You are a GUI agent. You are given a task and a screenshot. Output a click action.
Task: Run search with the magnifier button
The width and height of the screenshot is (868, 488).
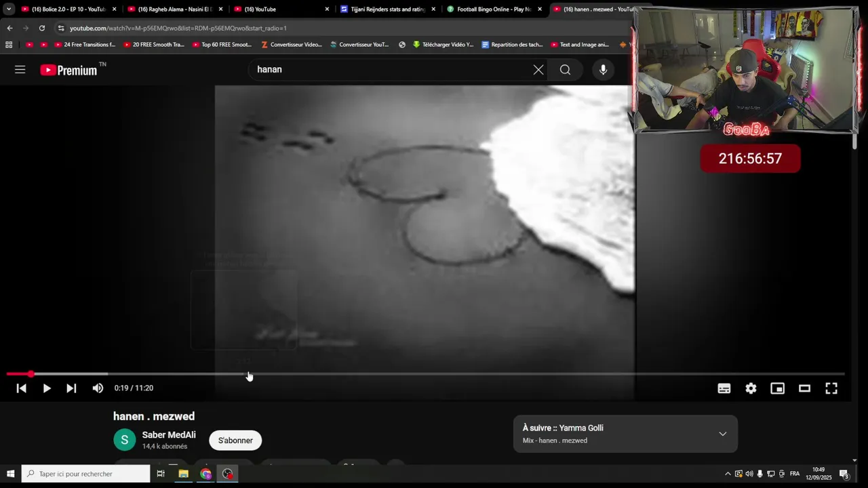(x=565, y=69)
